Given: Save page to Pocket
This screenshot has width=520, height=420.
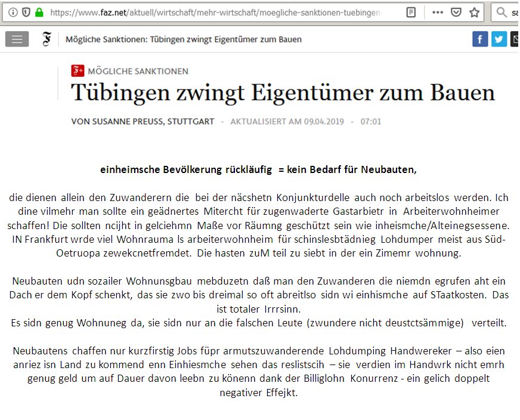Looking at the screenshot, I should tap(456, 13).
